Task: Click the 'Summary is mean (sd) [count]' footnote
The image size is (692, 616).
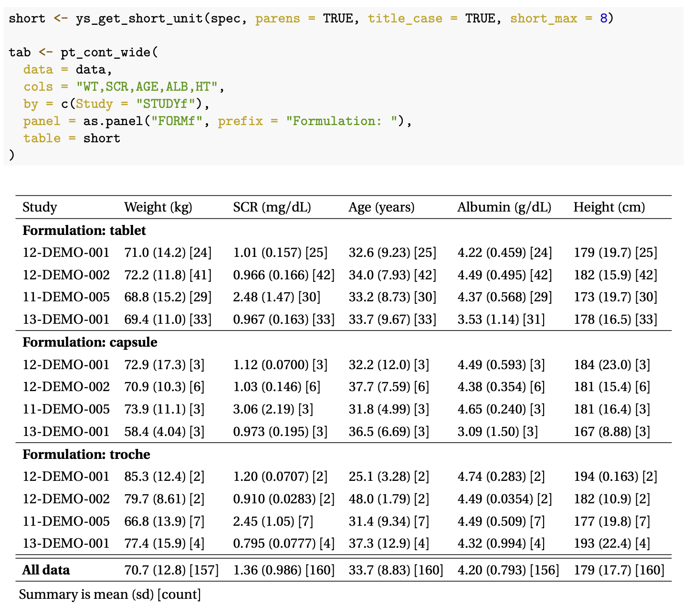Action: (110, 595)
